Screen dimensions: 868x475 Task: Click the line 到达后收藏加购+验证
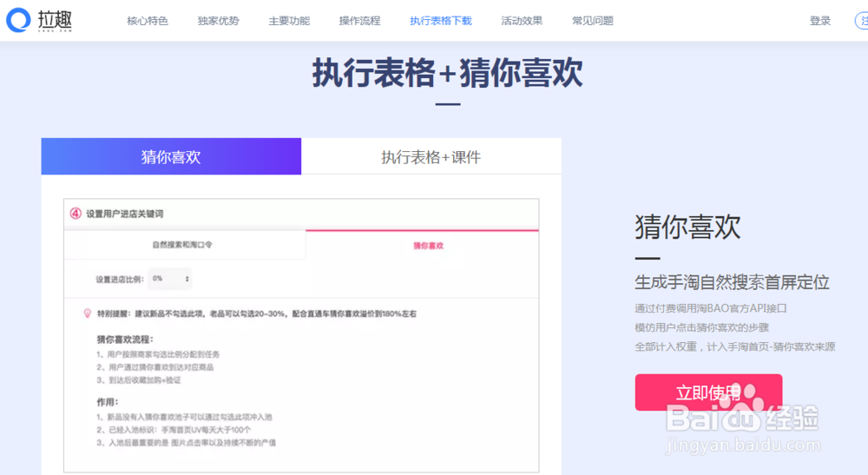(139, 380)
